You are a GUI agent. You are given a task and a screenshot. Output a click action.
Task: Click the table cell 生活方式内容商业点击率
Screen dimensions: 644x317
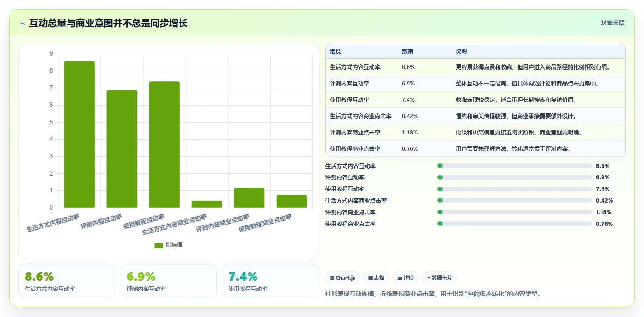(360, 116)
